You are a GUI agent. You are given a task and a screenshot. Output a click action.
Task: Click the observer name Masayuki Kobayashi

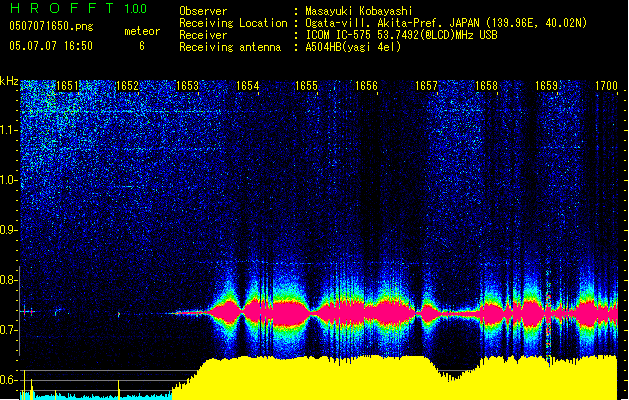[x=359, y=11]
